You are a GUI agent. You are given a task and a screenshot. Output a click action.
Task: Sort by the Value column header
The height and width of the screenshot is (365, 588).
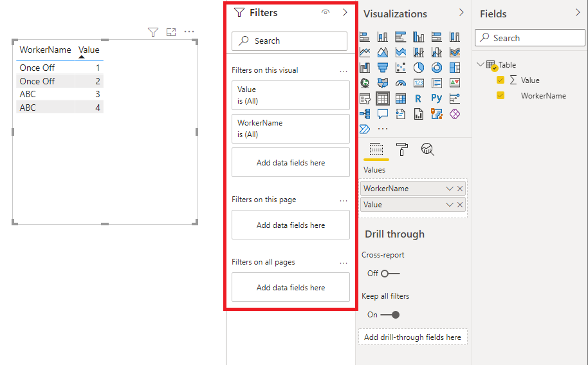[x=89, y=50]
